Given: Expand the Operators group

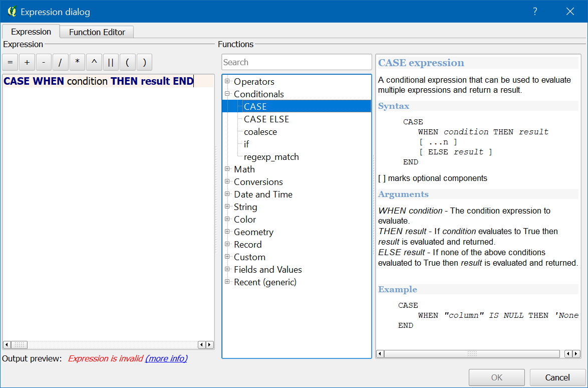Looking at the screenshot, I should 227,81.
